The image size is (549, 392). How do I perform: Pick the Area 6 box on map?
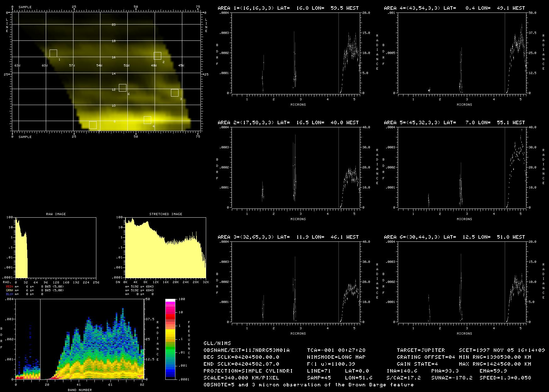click(123, 88)
